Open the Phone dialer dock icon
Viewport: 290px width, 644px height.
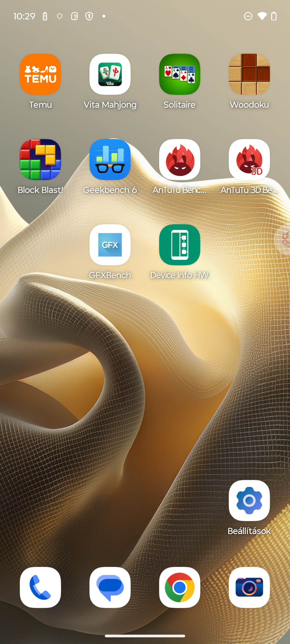click(x=40, y=587)
